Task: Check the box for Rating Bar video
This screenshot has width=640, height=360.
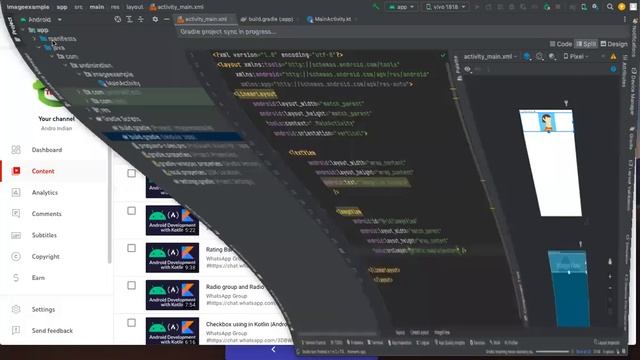Action: click(131, 248)
